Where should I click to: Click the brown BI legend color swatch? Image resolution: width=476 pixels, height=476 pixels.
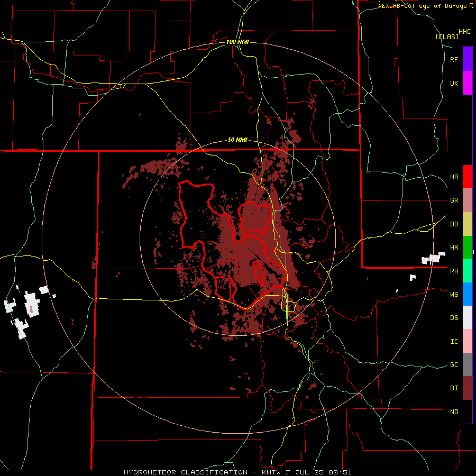point(467,388)
